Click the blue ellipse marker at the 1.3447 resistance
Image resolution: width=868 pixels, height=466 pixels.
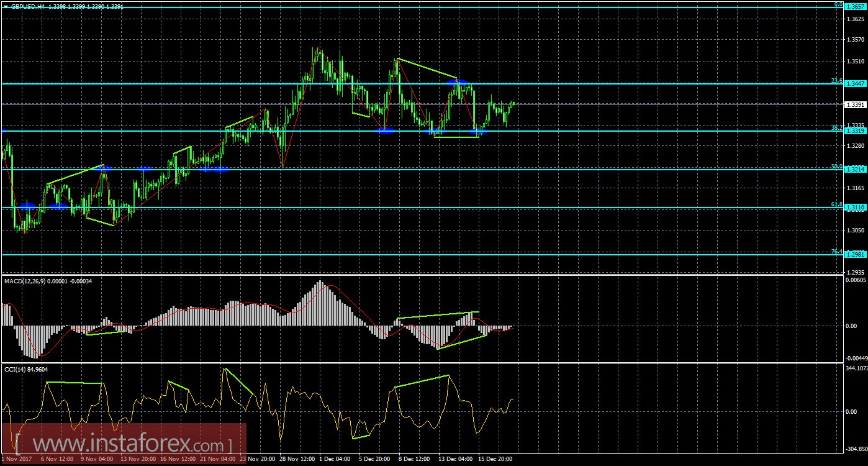click(458, 81)
